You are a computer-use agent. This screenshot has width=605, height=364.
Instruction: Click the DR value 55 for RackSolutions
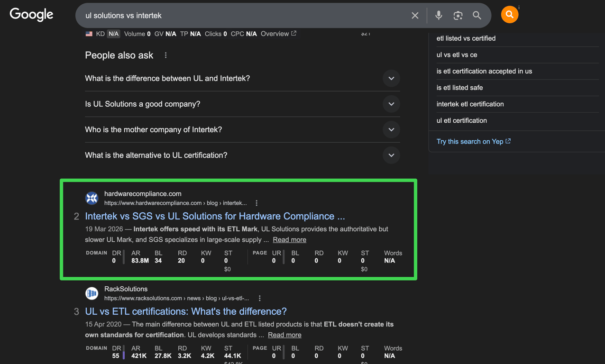[116, 356]
